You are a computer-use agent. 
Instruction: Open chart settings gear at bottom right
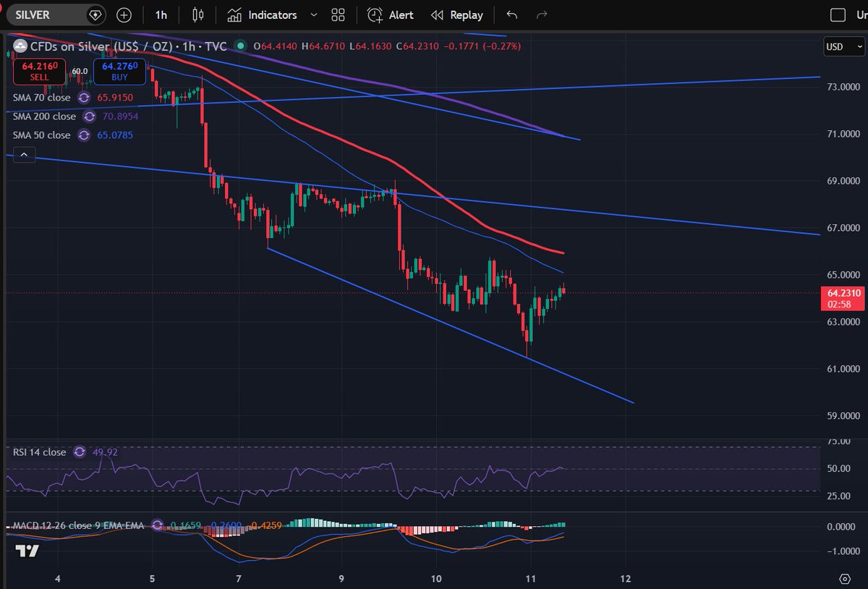[844, 579]
